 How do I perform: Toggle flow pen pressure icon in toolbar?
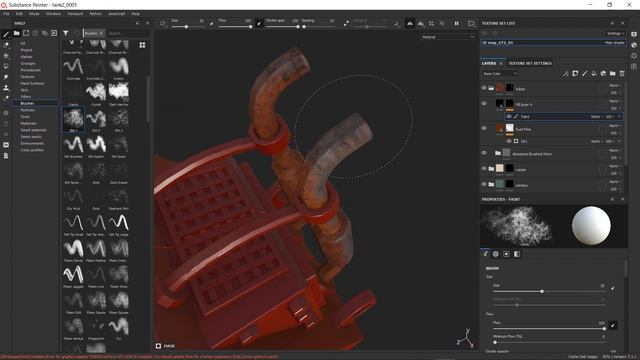click(x=259, y=24)
